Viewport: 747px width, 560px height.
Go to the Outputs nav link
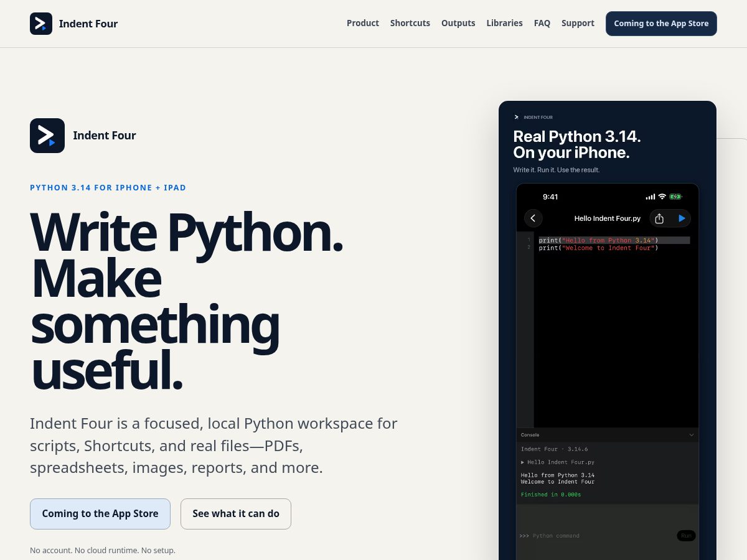coord(458,23)
